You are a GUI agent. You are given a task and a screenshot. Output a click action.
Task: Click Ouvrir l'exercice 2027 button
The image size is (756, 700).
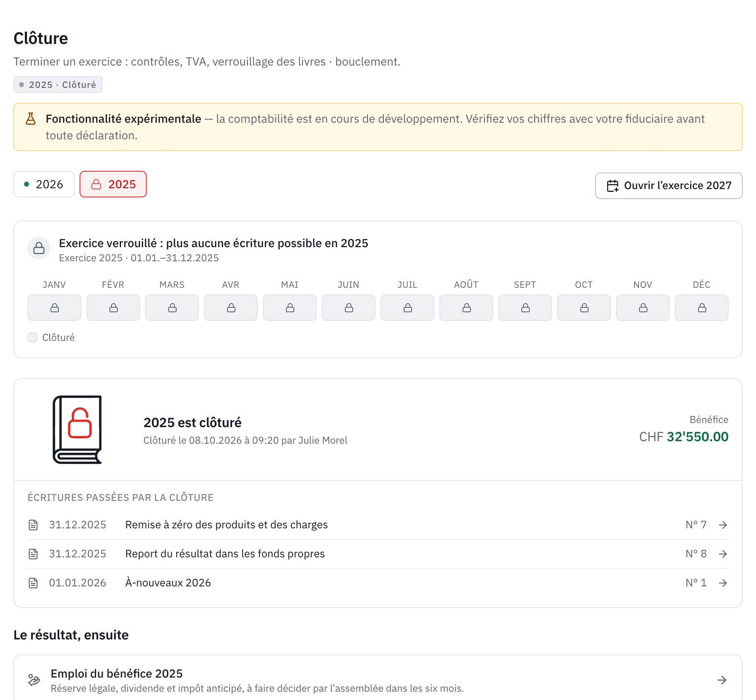pyautogui.click(x=669, y=186)
